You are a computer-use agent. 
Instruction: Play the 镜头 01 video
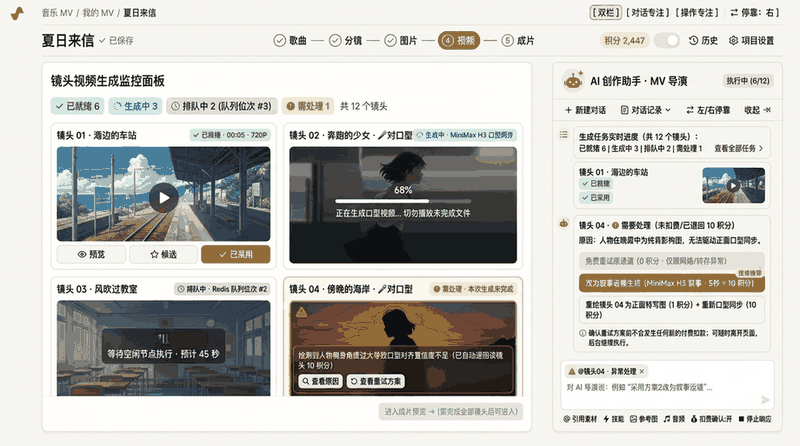[x=163, y=197]
